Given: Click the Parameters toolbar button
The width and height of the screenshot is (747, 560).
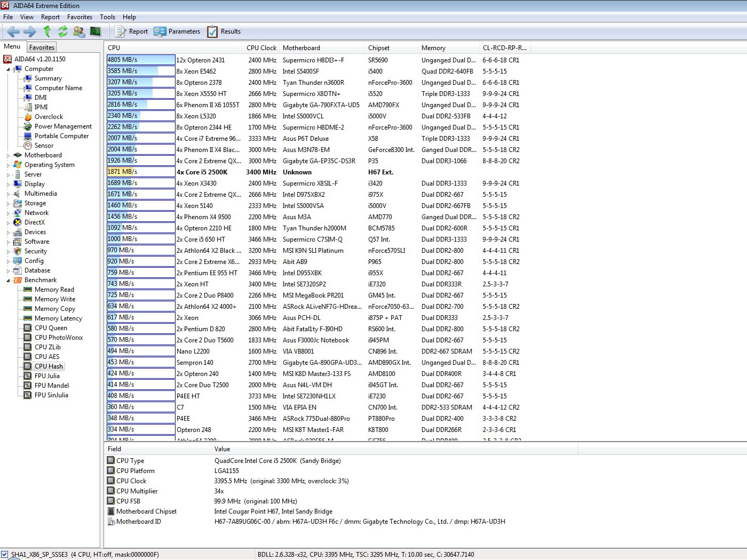Looking at the screenshot, I should pyautogui.click(x=177, y=31).
